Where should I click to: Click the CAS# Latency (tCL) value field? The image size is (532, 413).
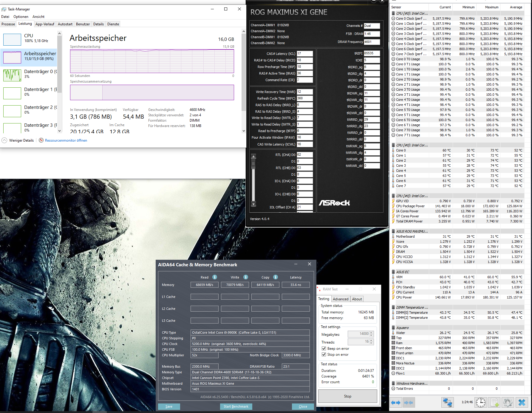point(305,54)
